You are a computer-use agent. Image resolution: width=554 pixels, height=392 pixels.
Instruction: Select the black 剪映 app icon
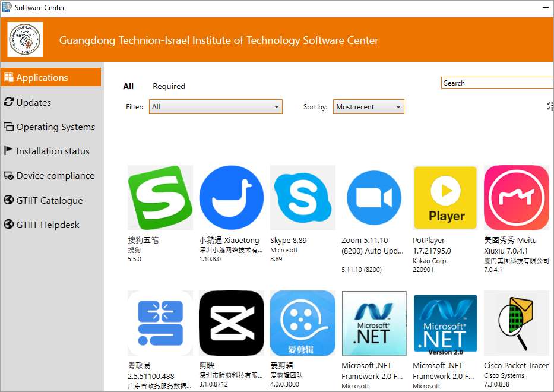point(232,323)
